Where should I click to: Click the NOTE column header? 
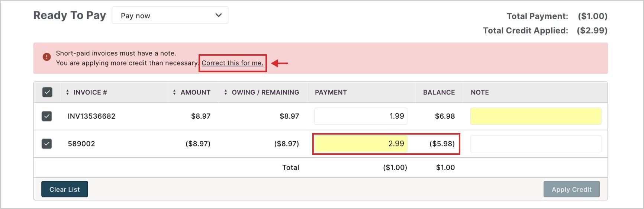pos(480,92)
